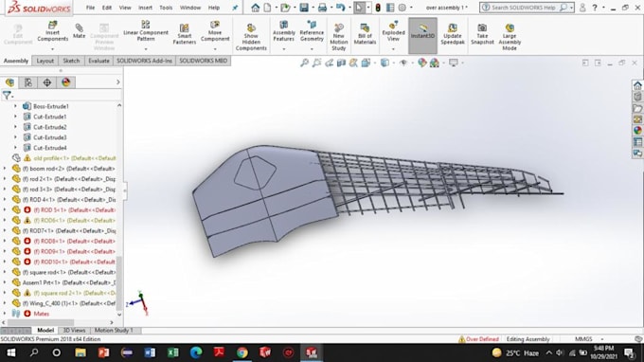644x362 pixels.
Task: Click Smart Fasteners icon
Action: [185, 34]
